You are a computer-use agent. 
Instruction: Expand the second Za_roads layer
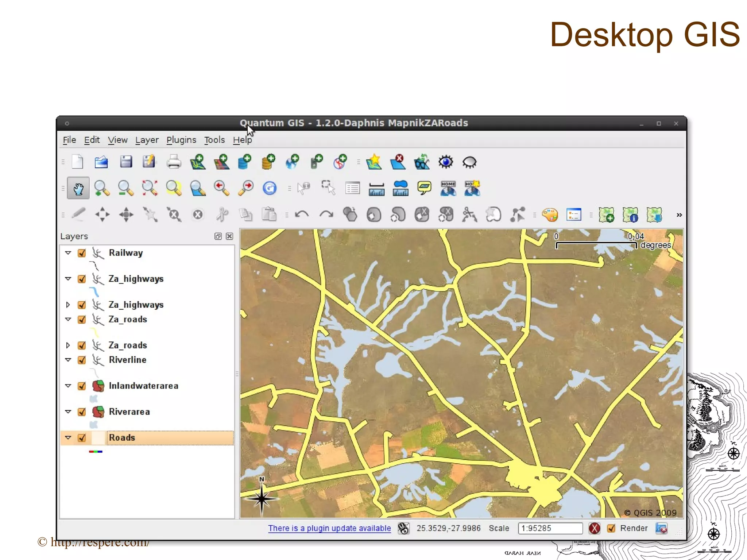click(68, 345)
